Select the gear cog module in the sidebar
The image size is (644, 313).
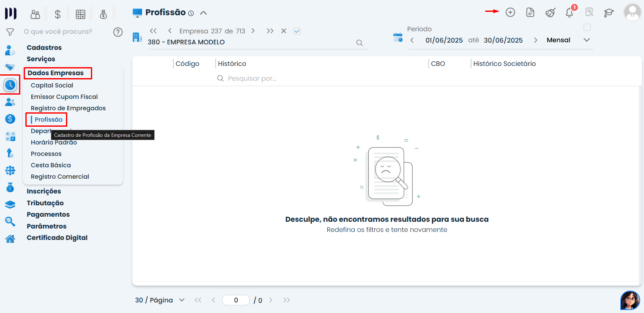click(x=10, y=170)
